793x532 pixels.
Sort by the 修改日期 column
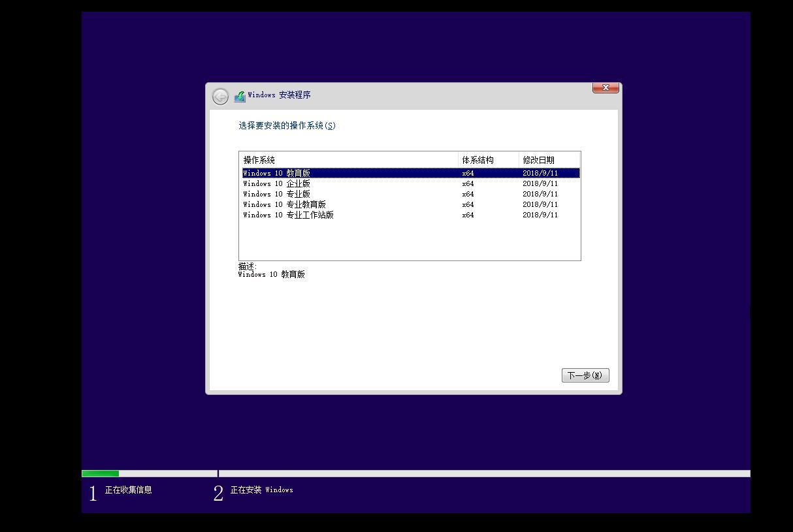(538, 160)
